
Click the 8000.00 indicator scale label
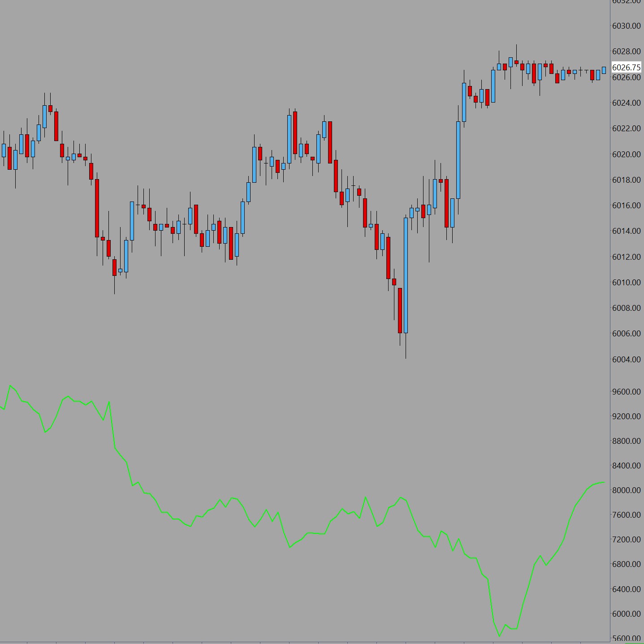pyautogui.click(x=627, y=490)
